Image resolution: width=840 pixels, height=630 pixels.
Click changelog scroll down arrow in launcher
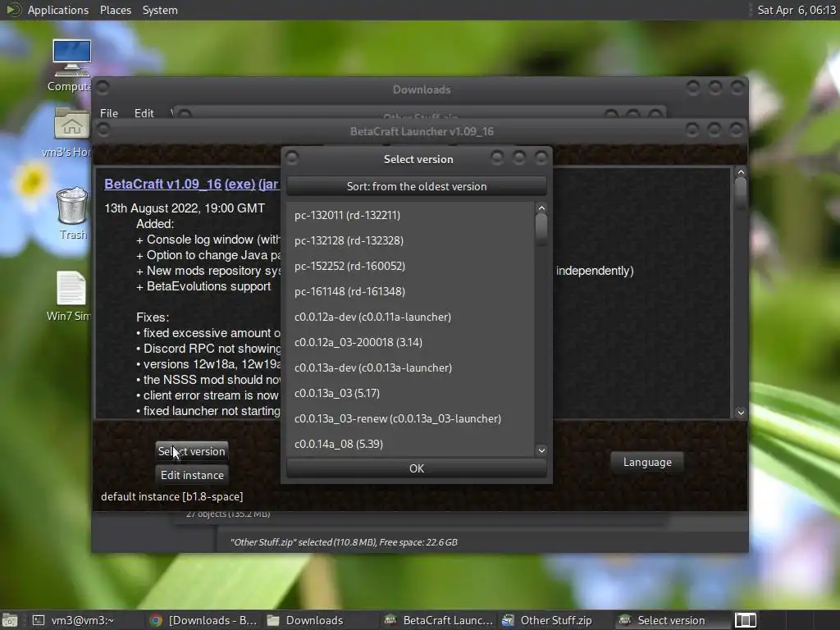coord(741,413)
